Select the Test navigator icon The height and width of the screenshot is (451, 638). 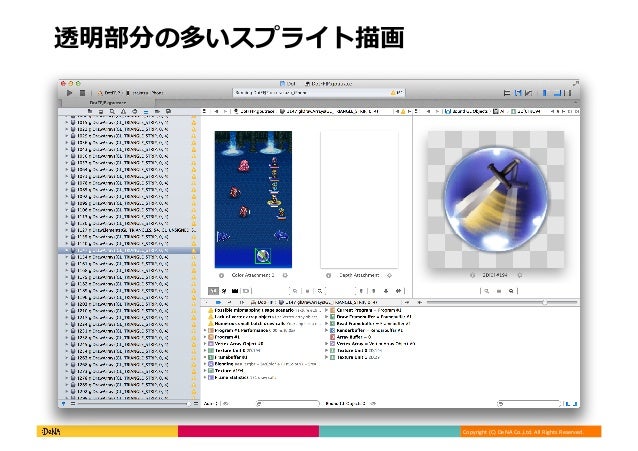[x=134, y=111]
